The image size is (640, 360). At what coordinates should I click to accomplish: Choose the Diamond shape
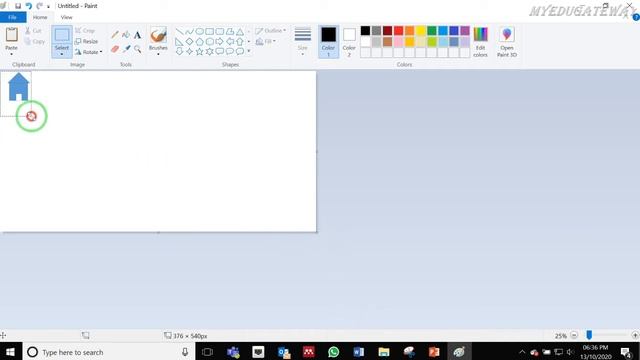(189, 41)
